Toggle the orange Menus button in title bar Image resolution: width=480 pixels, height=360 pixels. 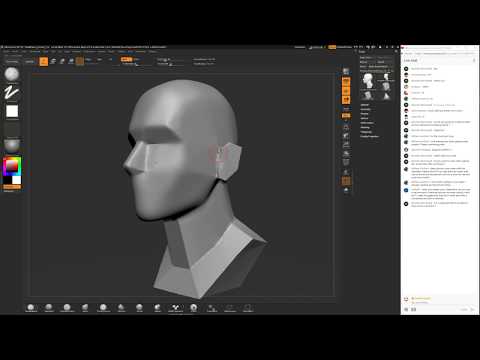tap(332, 47)
